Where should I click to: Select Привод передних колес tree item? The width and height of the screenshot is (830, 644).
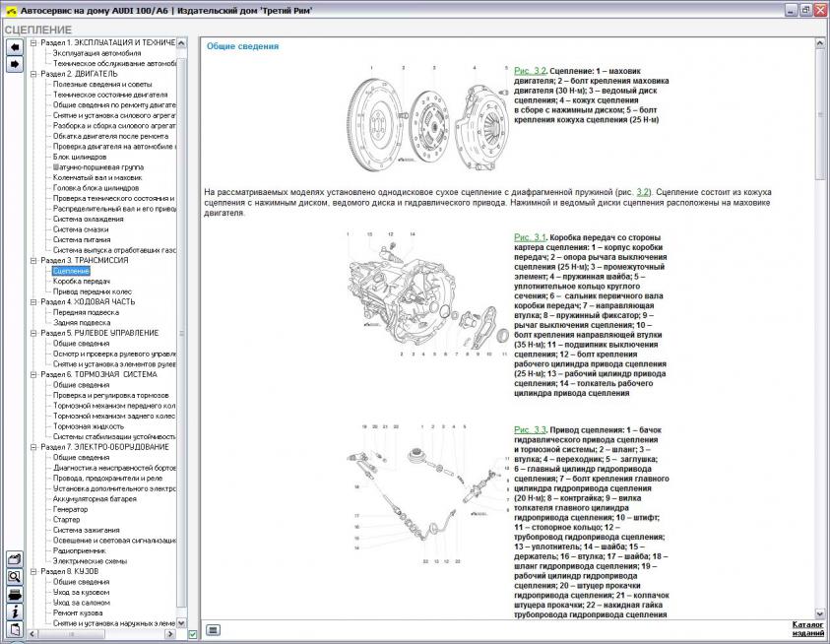pos(93,291)
